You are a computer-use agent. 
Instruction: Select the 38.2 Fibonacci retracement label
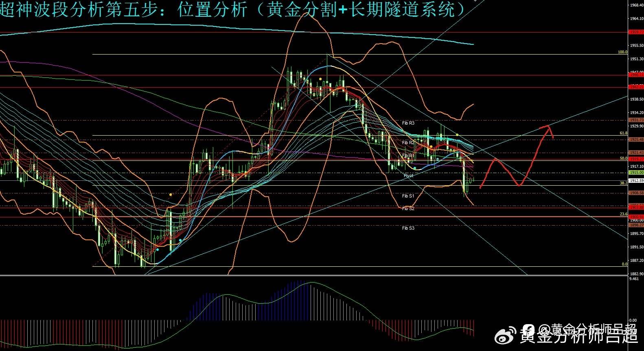coord(624,183)
